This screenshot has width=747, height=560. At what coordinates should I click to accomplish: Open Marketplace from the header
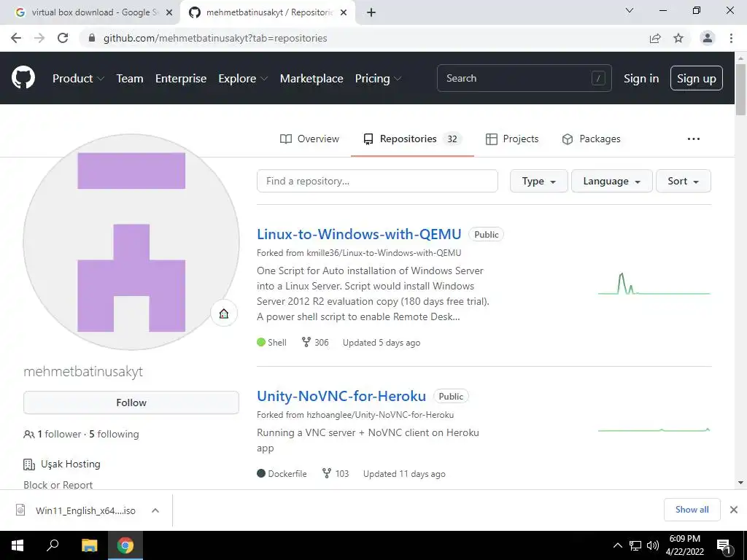311,79
